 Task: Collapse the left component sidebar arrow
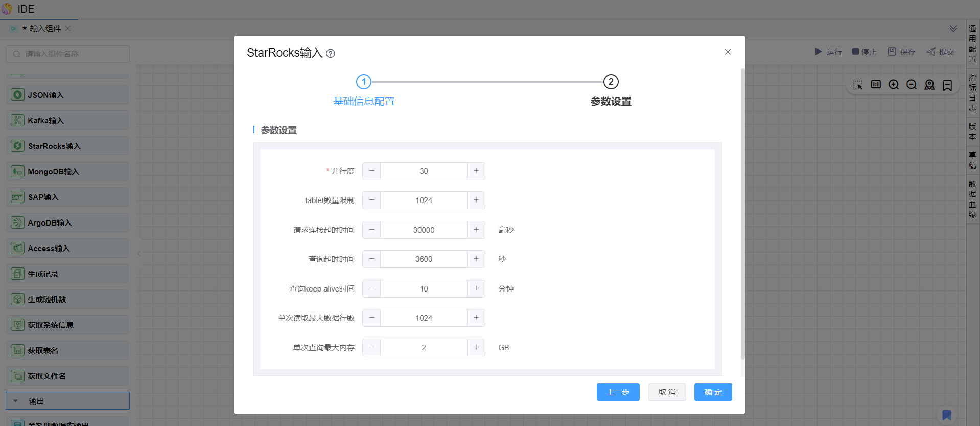(x=138, y=253)
